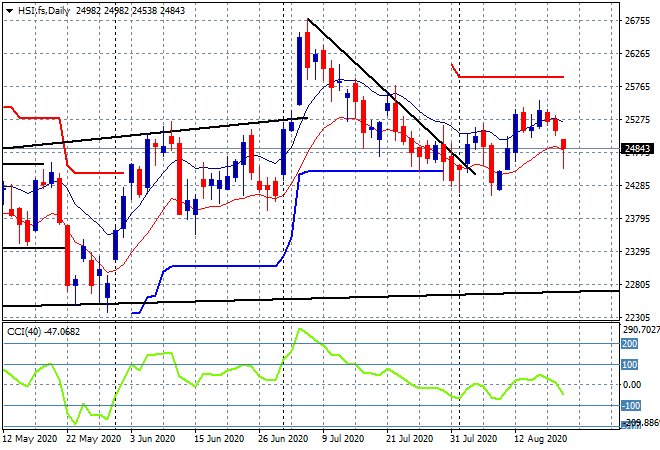Click the HSI,fs,Daily chart title

click(x=43, y=11)
